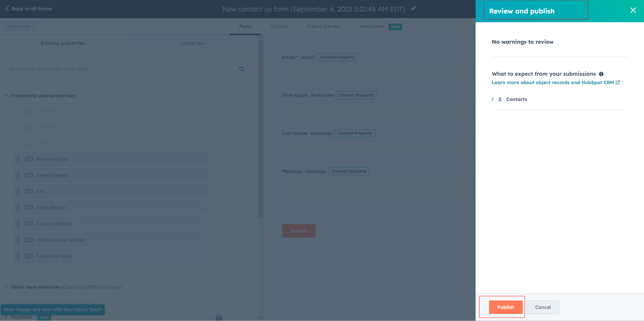The height and width of the screenshot is (321, 644).
Task: Close the Review and publish panel
Action: click(x=633, y=10)
